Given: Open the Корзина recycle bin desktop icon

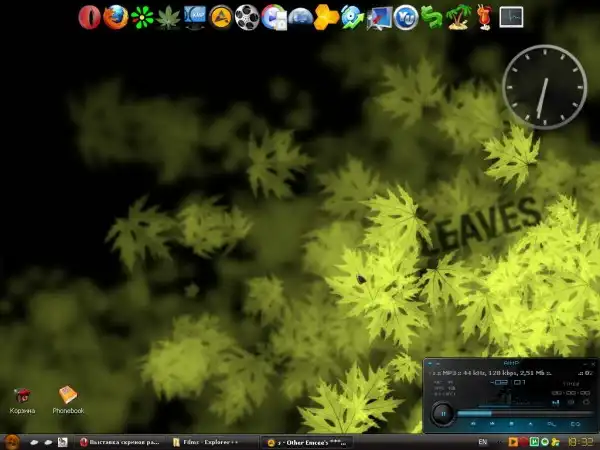Looking at the screenshot, I should coord(22,398).
